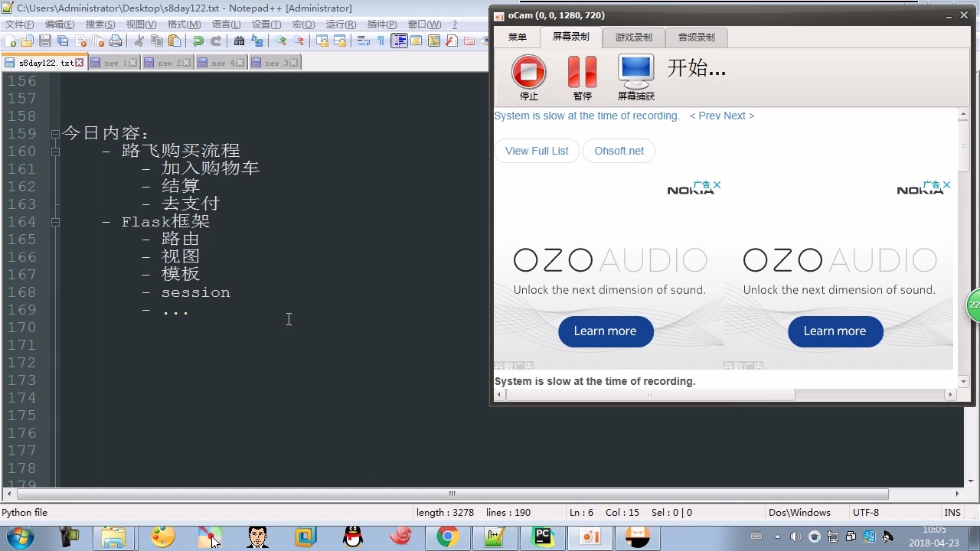Open the 语言(L) language menu
Viewport: 980px width, 551px height.
point(226,24)
